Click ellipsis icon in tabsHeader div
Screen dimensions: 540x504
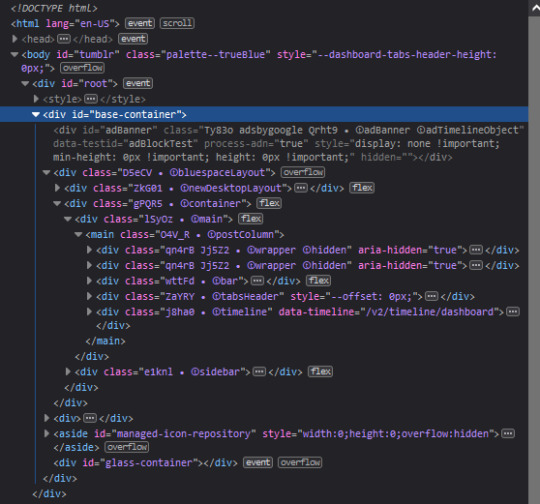(432, 296)
